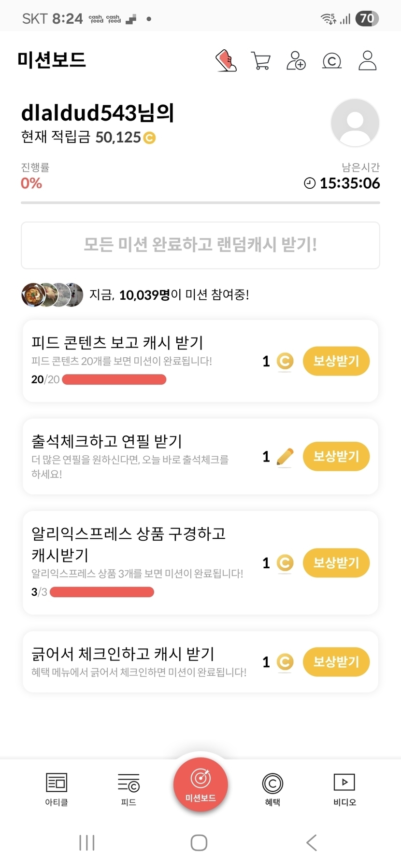
Task: Claim reward for AliExpress browsing mission
Action: pyautogui.click(x=336, y=562)
